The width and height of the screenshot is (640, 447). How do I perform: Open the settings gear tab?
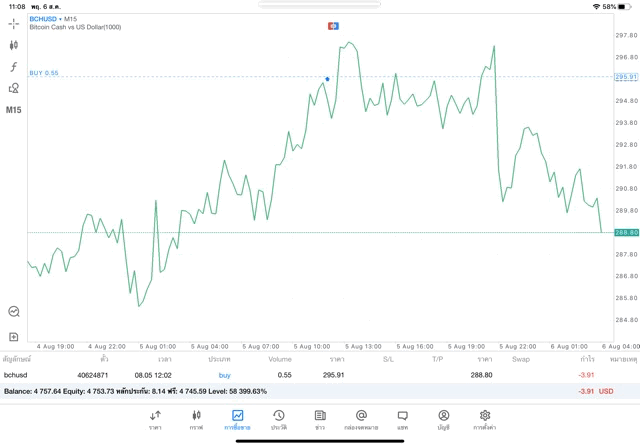click(x=485, y=419)
